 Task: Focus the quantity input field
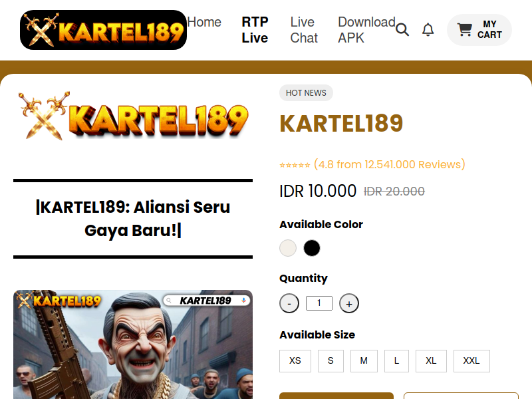pyautogui.click(x=319, y=303)
